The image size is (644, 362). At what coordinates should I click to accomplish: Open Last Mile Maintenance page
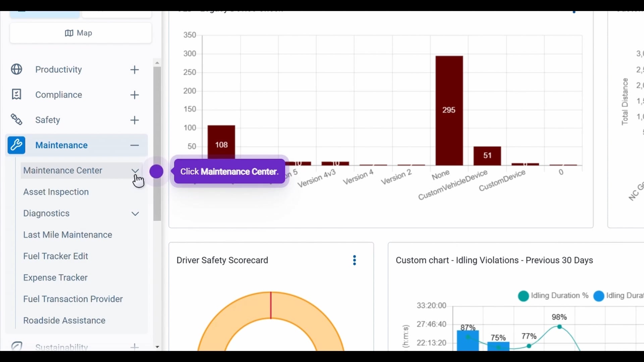coord(67,235)
